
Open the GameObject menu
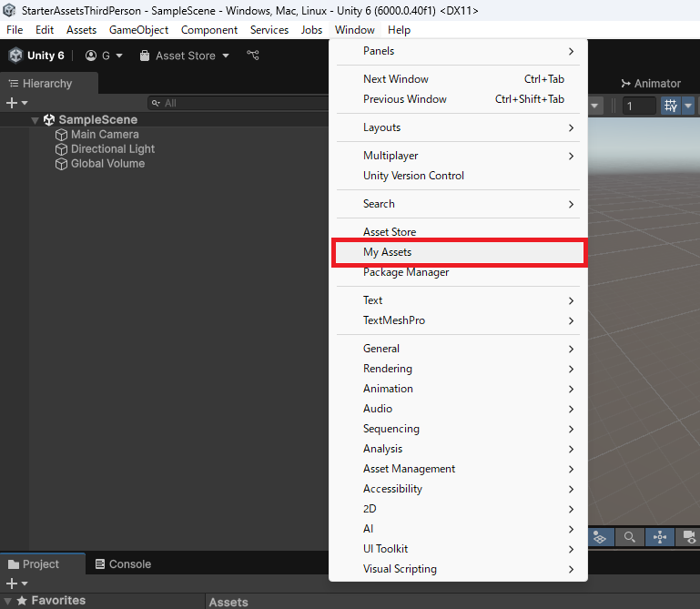click(x=139, y=30)
